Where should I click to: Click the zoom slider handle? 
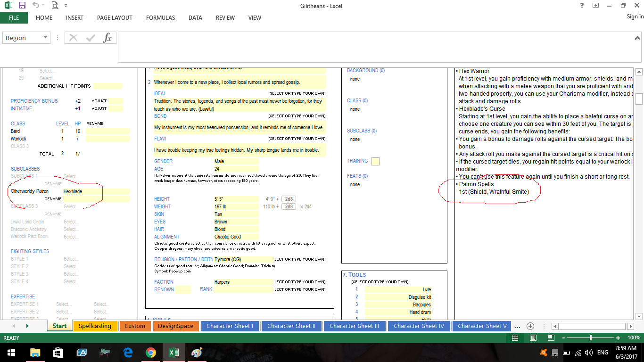tap(591, 338)
